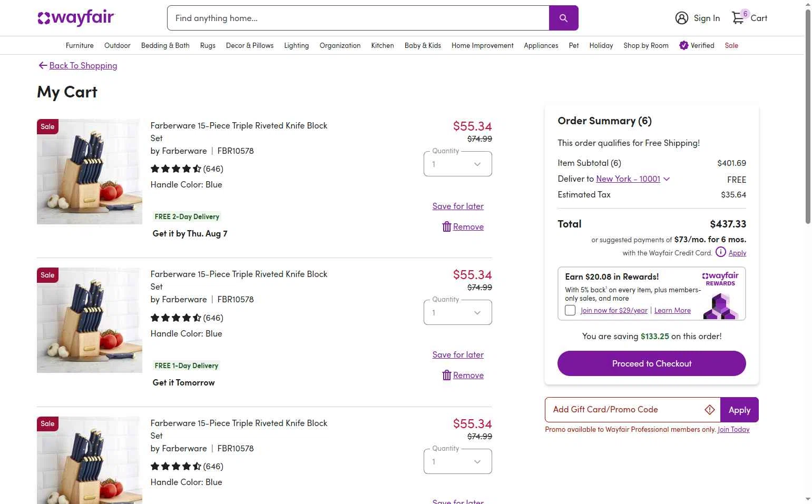Screen dimensions: 812x504
Task: Click the $437.33 total amount
Action: point(728,224)
